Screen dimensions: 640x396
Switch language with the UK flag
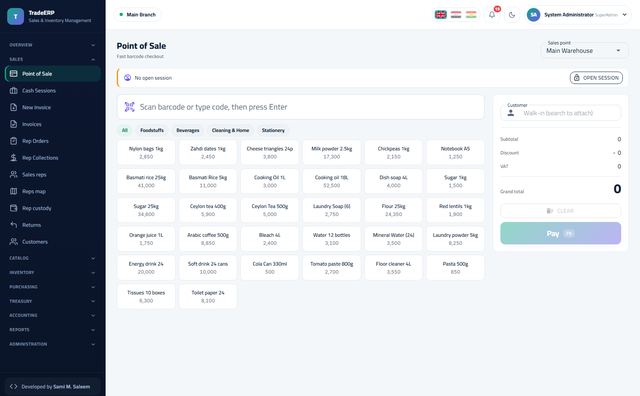tap(440, 15)
